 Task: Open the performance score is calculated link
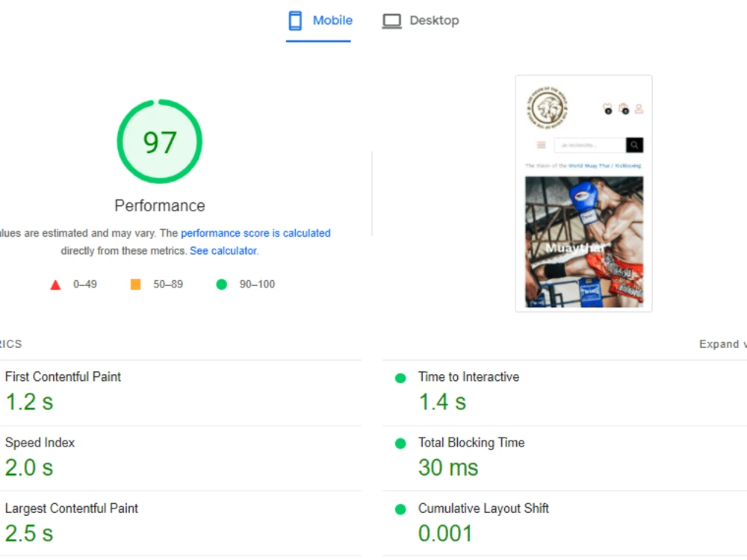pos(255,233)
